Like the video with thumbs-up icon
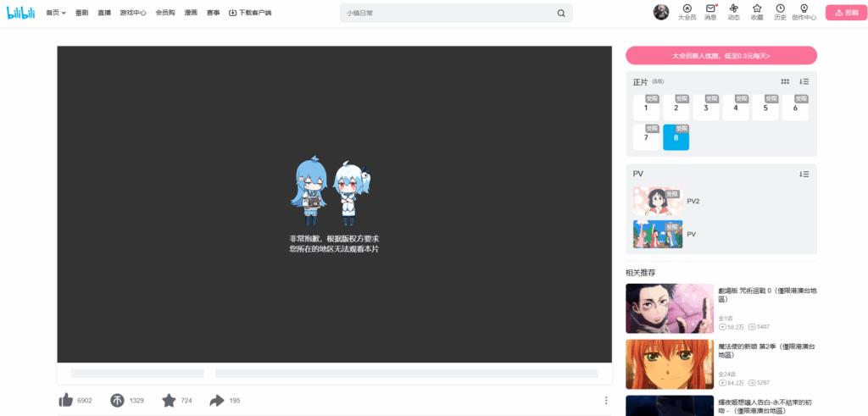 click(x=66, y=400)
